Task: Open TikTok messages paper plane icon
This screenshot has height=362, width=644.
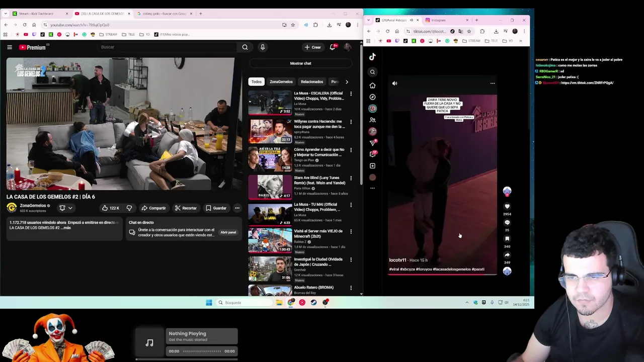Action: [372, 143]
